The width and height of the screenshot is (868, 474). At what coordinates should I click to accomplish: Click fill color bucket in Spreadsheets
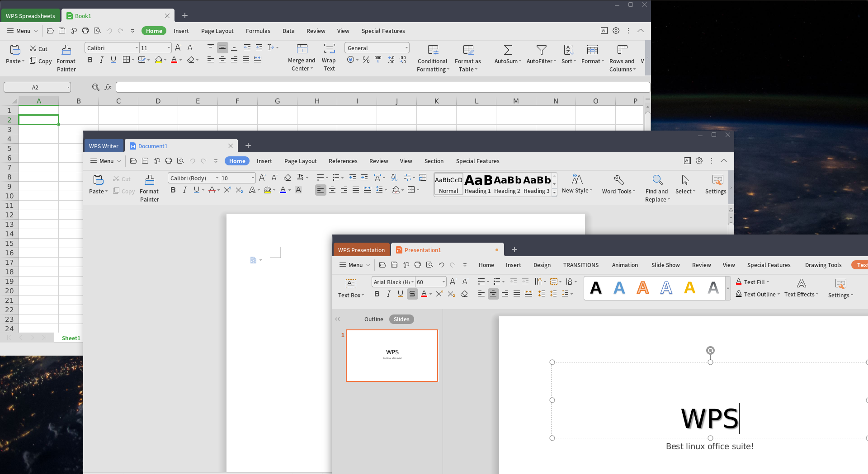(159, 60)
